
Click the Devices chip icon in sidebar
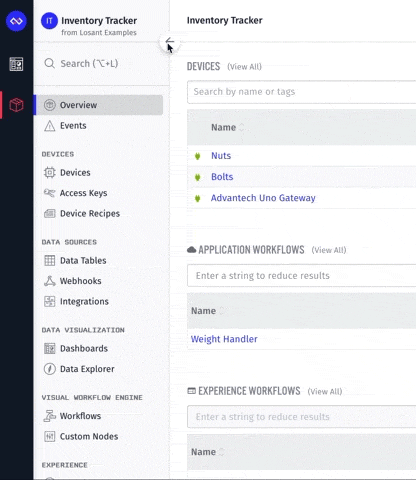[50, 173]
